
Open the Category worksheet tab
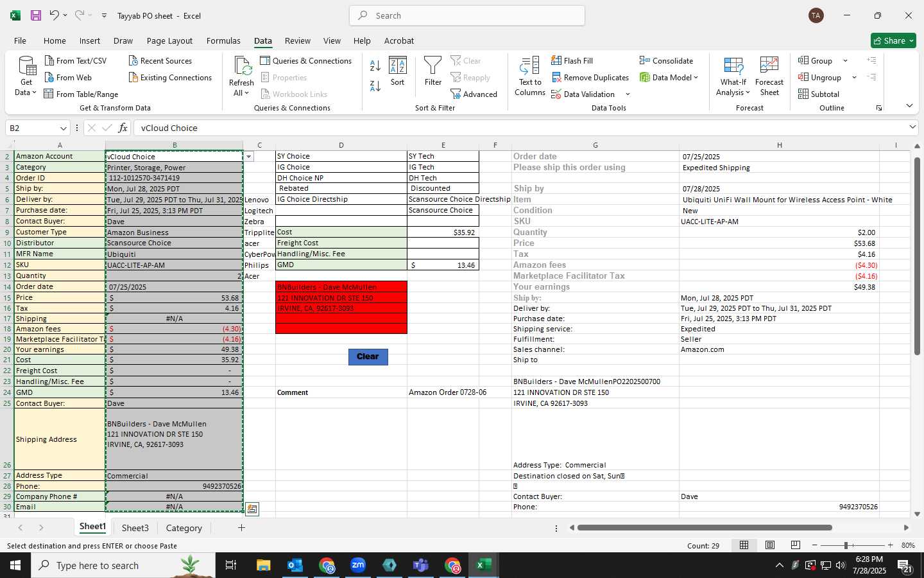tap(184, 528)
